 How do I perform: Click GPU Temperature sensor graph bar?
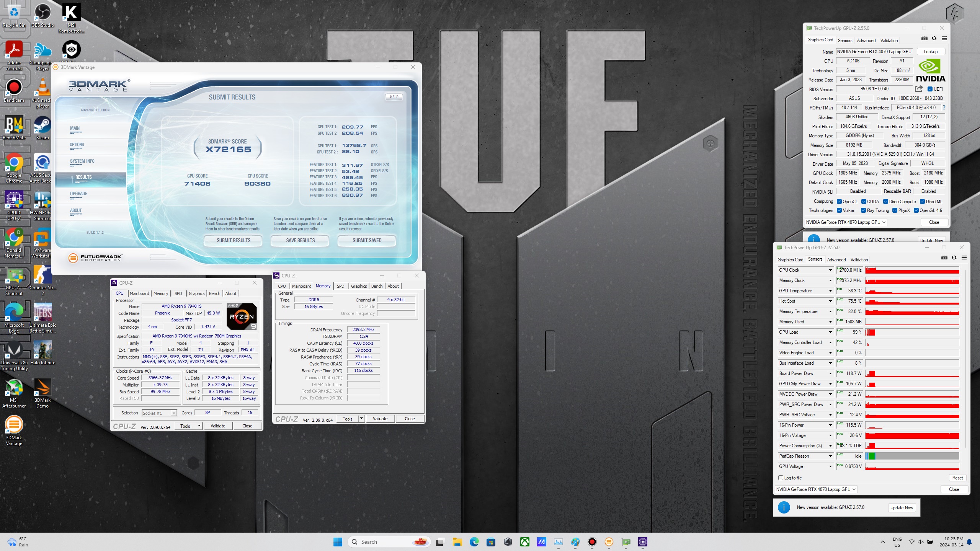coord(912,291)
